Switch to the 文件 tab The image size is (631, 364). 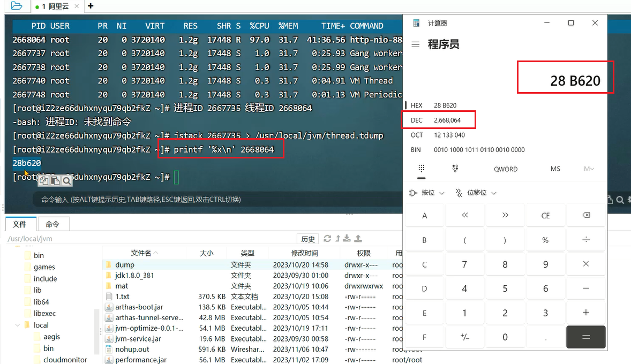pyautogui.click(x=20, y=224)
